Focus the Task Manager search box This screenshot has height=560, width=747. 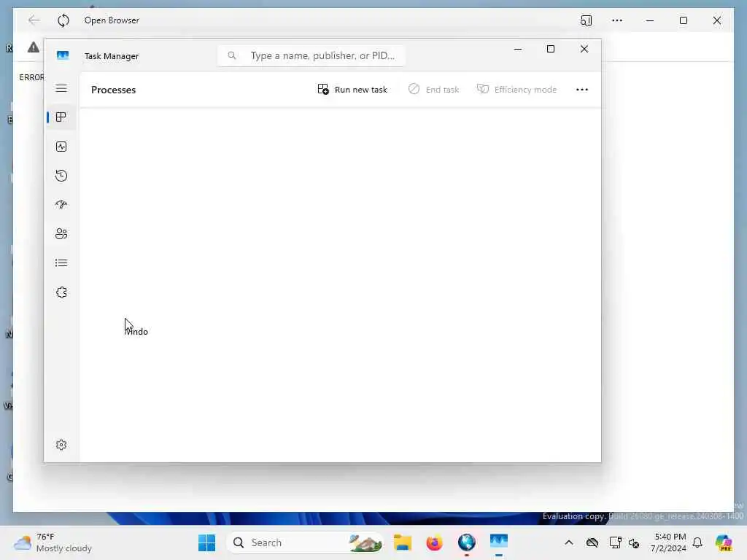tap(311, 55)
